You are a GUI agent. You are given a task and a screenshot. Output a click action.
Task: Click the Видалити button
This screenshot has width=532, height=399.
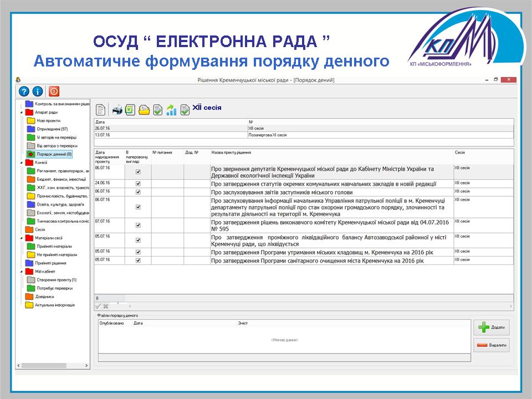[491, 345]
